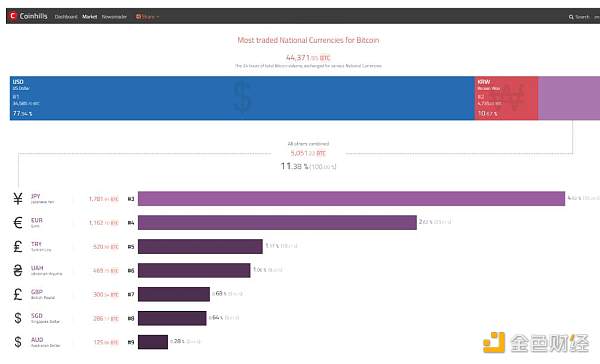Image resolution: width=600 pixels, height=364 pixels.
Task: Select the Market menu item
Action: click(90, 17)
